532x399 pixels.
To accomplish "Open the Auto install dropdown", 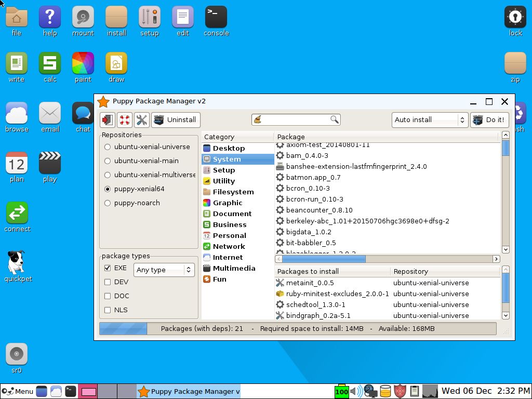I will tap(429, 119).
